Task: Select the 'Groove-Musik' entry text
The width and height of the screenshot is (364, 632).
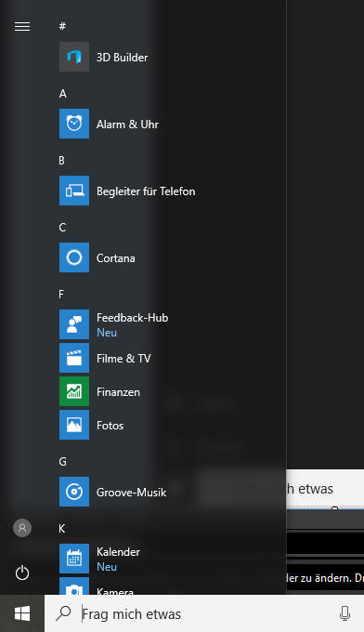Action: click(131, 493)
